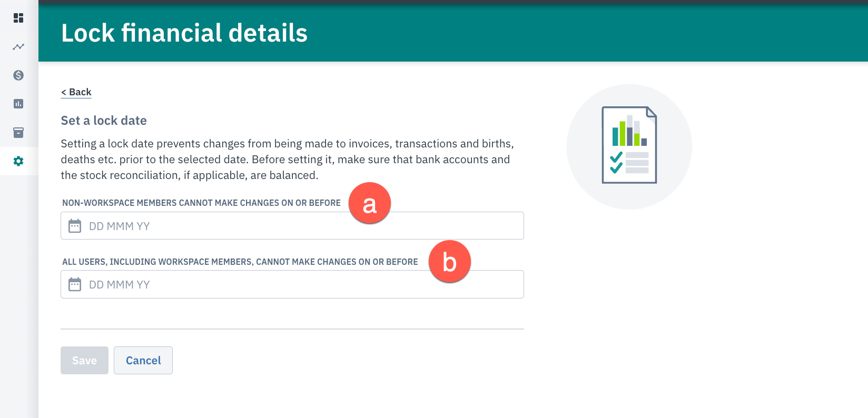Open the bar chart reports sidebar icon
The width and height of the screenshot is (868, 418).
click(x=18, y=104)
